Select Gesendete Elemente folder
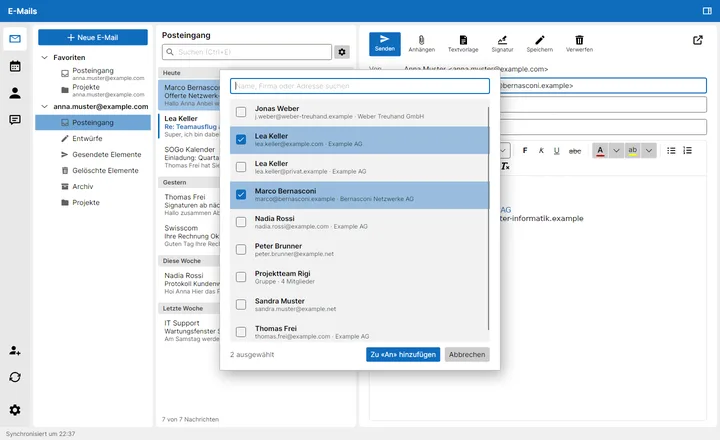The width and height of the screenshot is (720, 440). pos(93,154)
